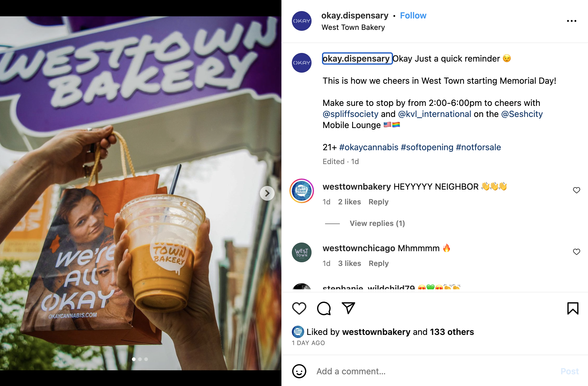Save post with the bookmark icon
This screenshot has height=386, width=588.
(x=573, y=308)
